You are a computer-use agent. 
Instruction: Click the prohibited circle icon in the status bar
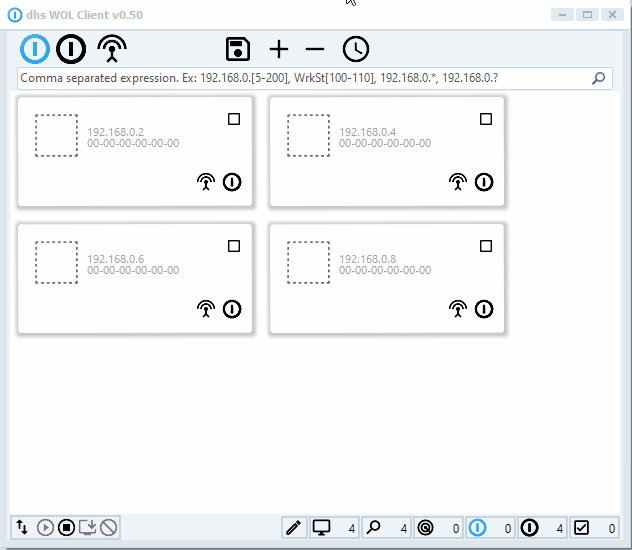tap(108, 527)
